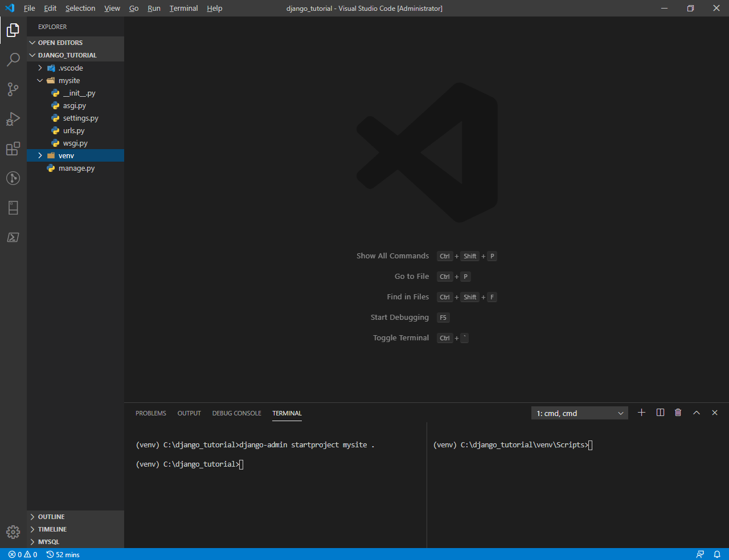Viewport: 729px width, 560px height.
Task: Open notifications bell in status bar
Action: (717, 554)
